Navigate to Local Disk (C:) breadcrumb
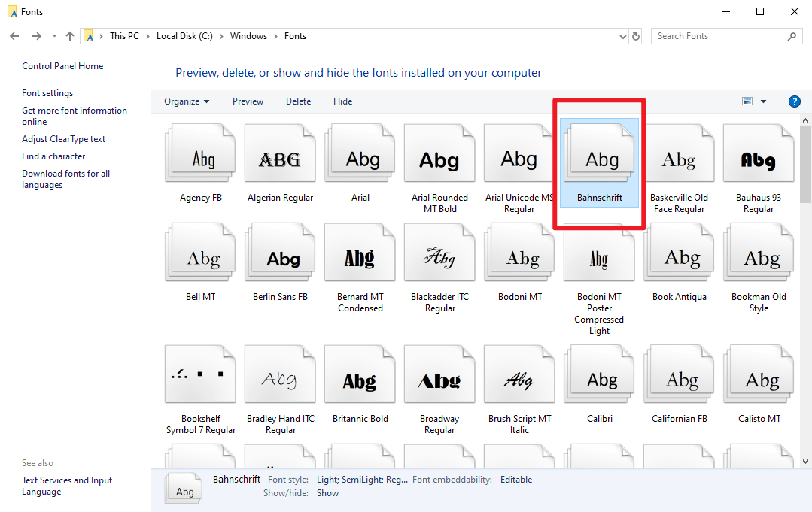The height and width of the screenshot is (512, 812). [x=184, y=36]
